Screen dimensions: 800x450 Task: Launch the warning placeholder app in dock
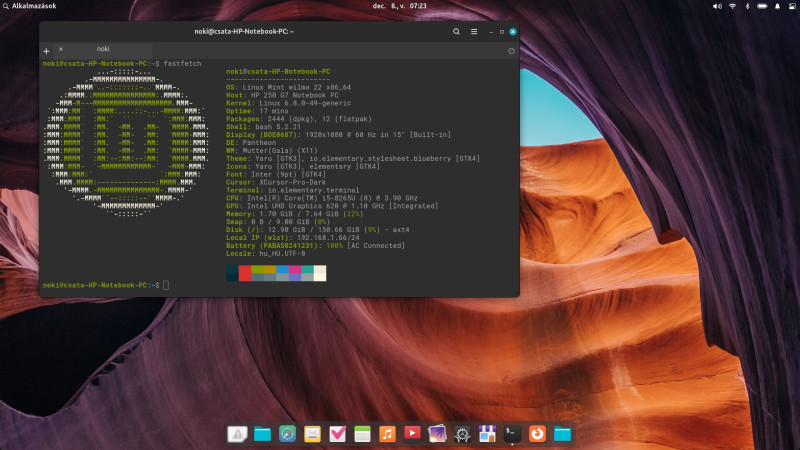[x=237, y=434]
